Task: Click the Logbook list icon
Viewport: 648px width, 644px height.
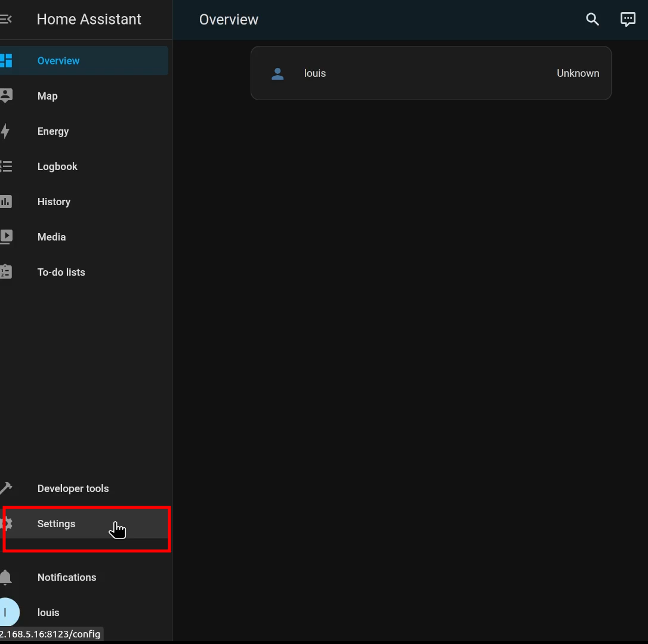Action: click(6, 166)
